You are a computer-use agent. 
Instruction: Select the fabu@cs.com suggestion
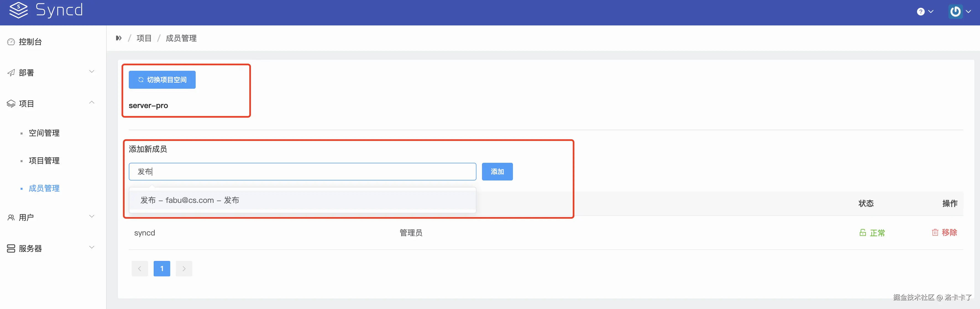190,200
